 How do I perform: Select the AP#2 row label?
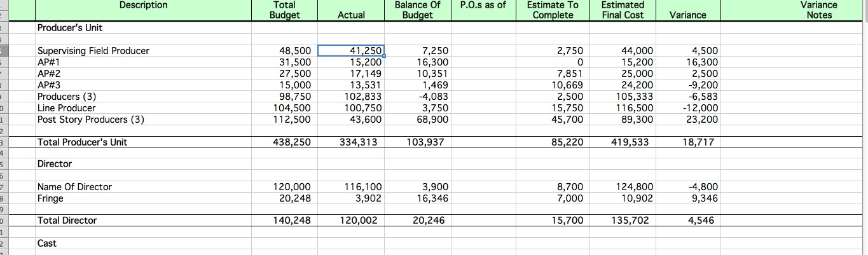(x=49, y=74)
